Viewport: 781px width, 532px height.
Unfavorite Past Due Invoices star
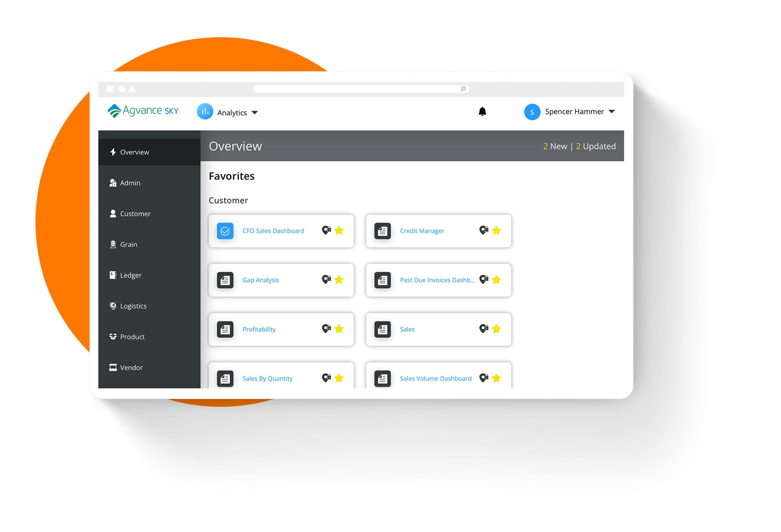coord(496,280)
